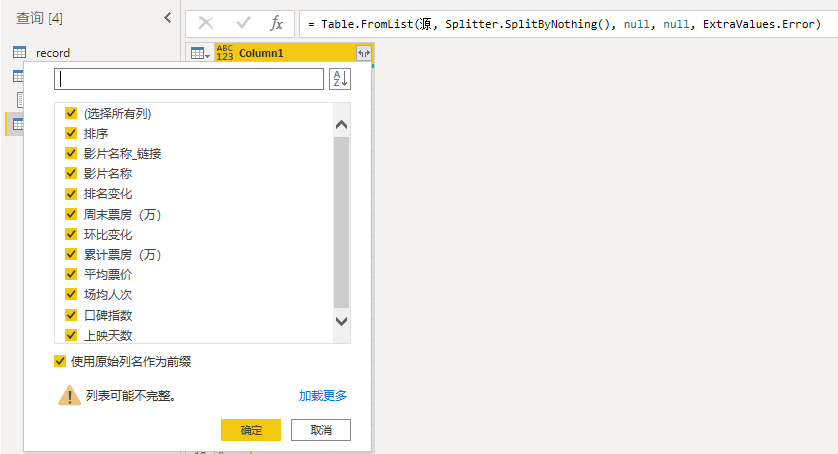This screenshot has width=838, height=454.
Task: Click the column list scrollbar thumb
Action: tap(341, 220)
